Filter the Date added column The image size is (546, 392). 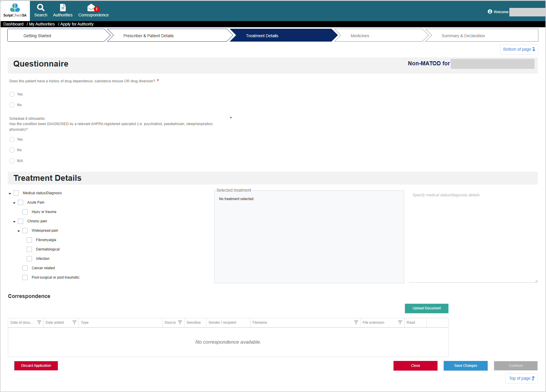[x=74, y=322]
